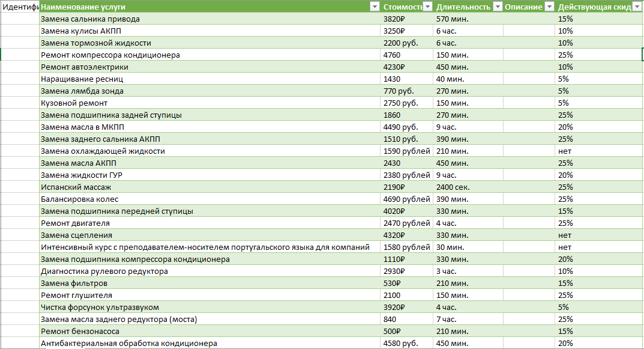Expand the Длительность column filter

click(x=498, y=7)
